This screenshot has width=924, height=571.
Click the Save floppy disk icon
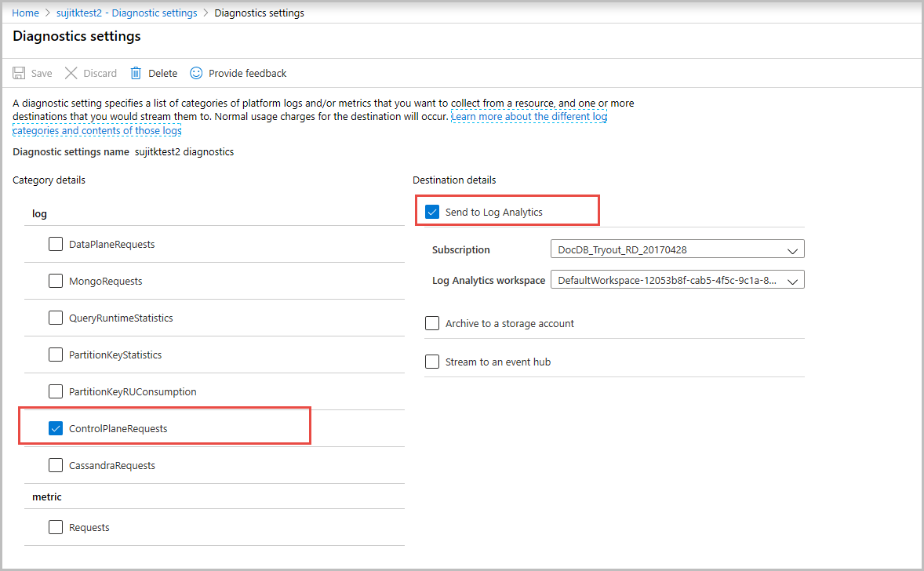20,73
